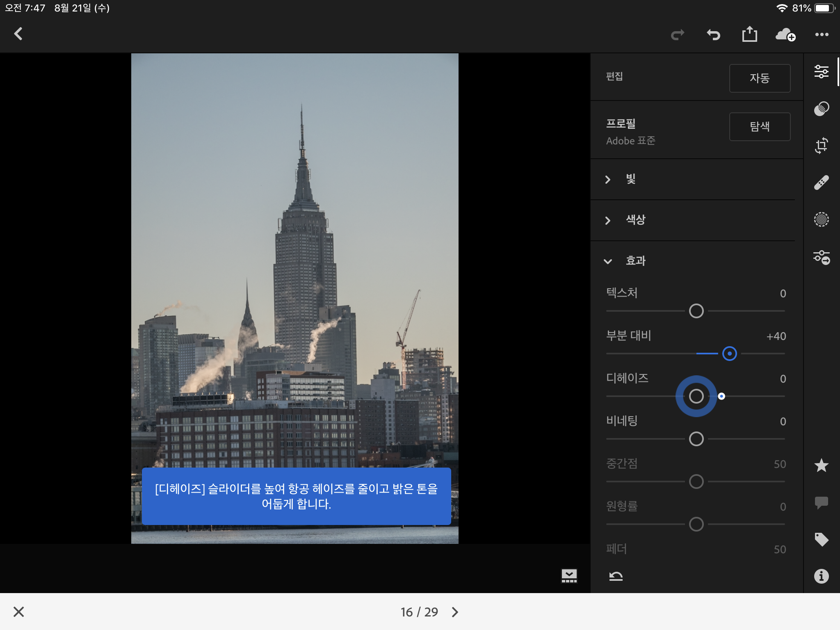The image size is (840, 630).
Task: Toggle cloud sync status
Action: tap(786, 34)
